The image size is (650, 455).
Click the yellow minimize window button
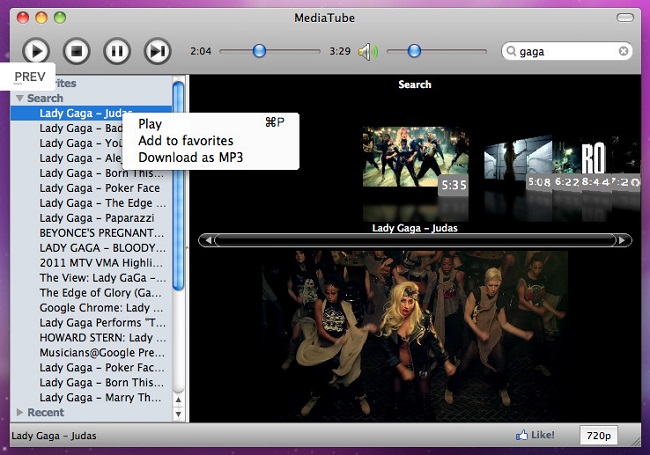click(41, 18)
